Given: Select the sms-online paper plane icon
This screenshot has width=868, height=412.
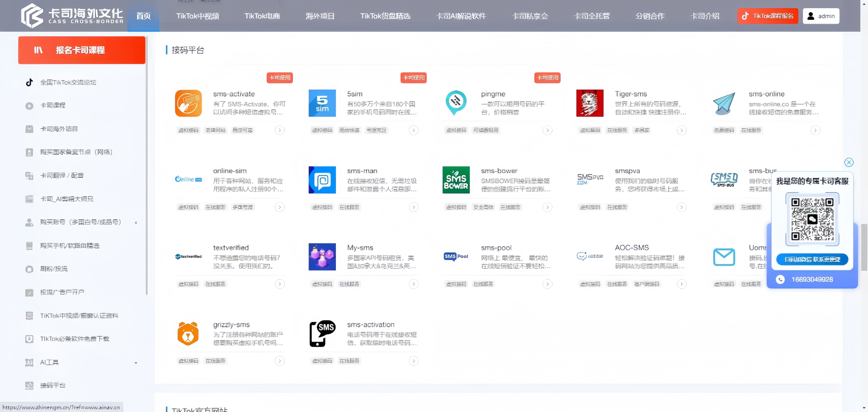Looking at the screenshot, I should point(724,103).
